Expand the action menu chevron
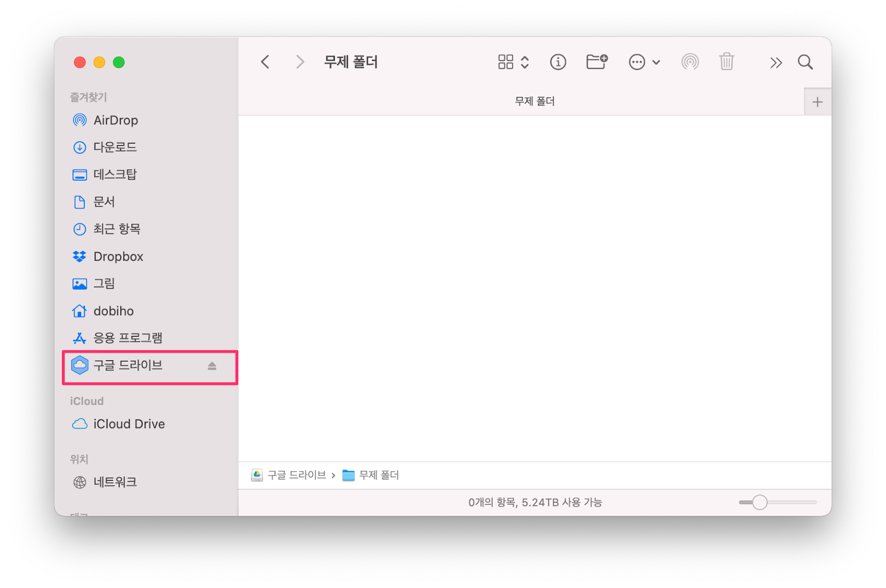Image resolution: width=886 pixels, height=588 pixels. [x=656, y=62]
